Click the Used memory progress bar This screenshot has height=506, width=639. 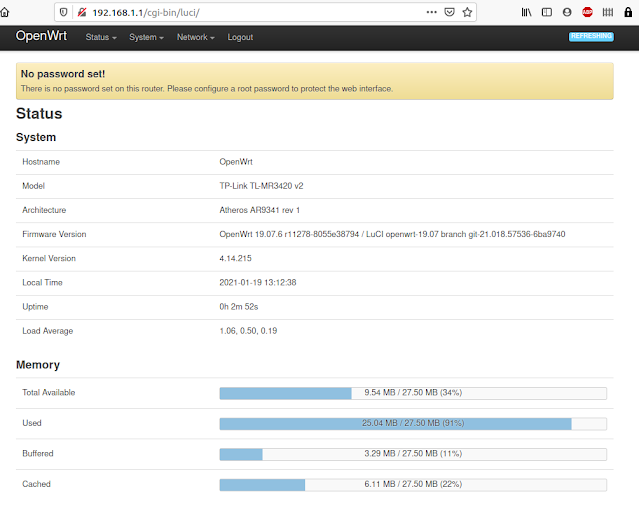(412, 423)
